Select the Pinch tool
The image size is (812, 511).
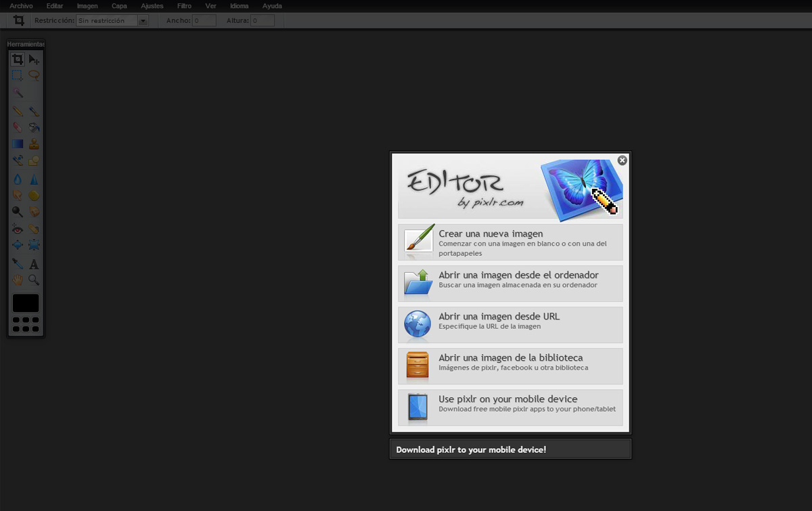tap(34, 245)
